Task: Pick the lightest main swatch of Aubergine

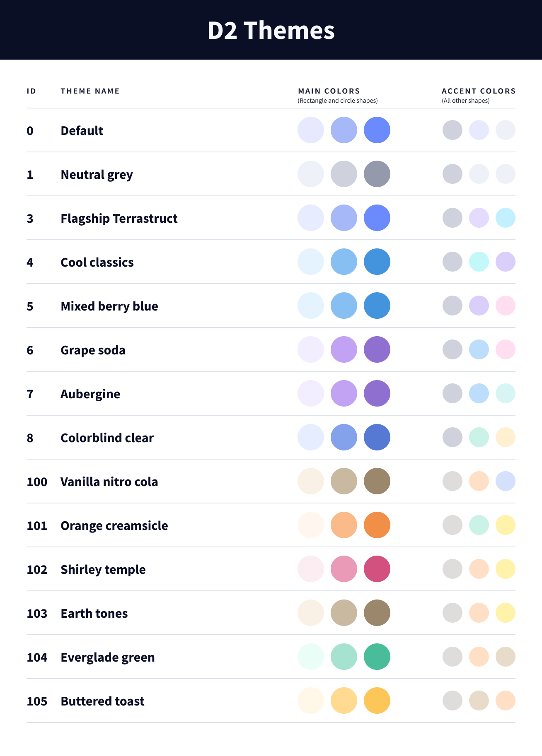Action: (x=310, y=393)
